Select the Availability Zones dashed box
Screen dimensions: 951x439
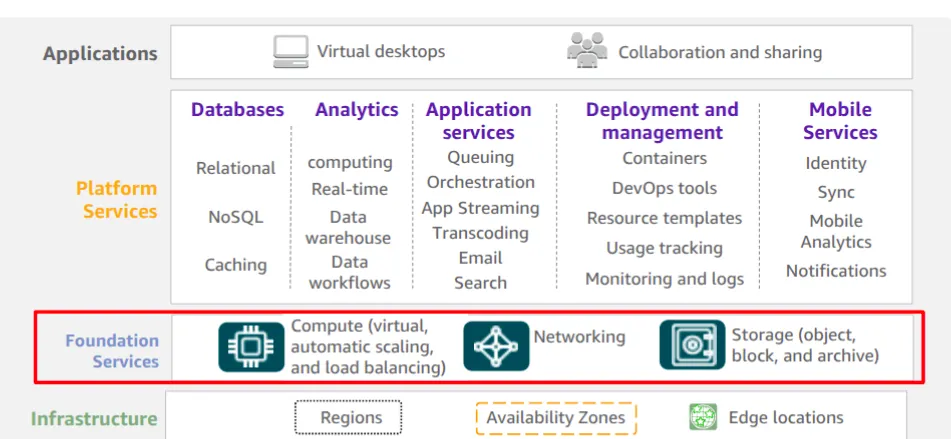[556, 418]
